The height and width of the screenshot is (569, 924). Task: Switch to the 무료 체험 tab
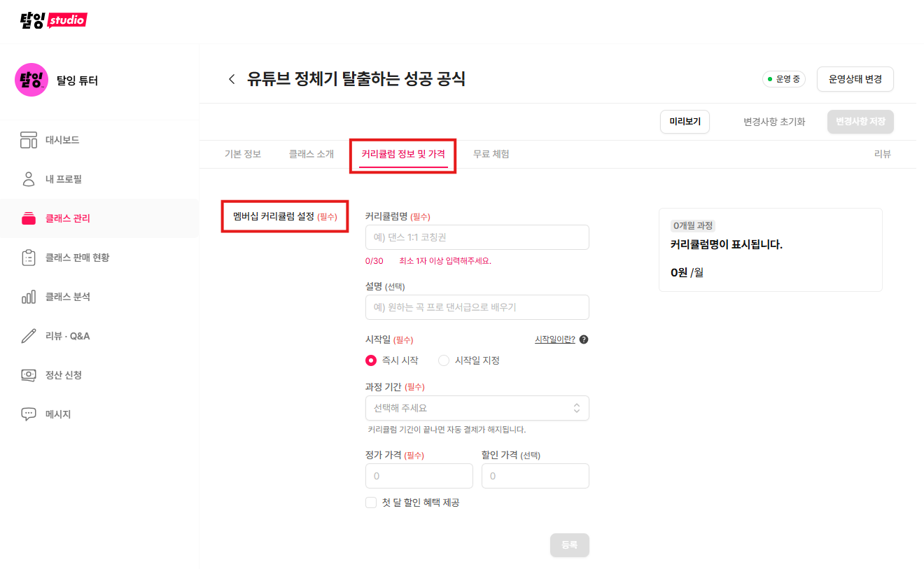[x=491, y=154]
